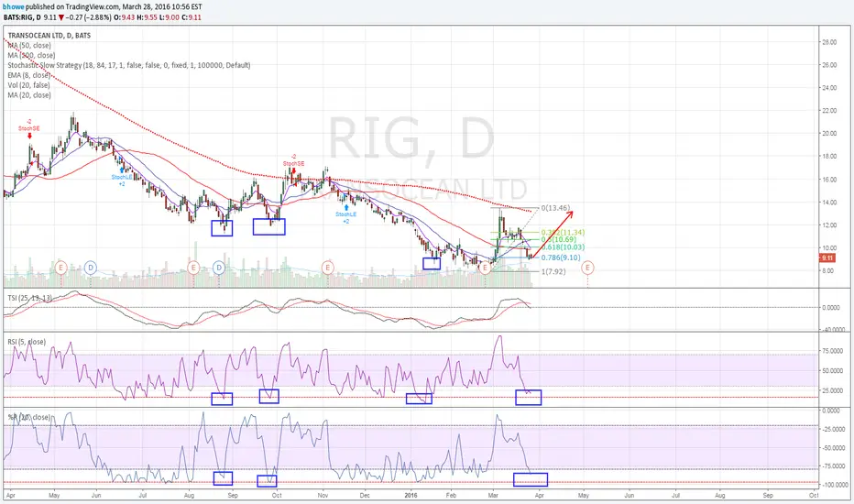Click the Feb label on the time axis
Screen dimensions: 854x504
[451, 495]
